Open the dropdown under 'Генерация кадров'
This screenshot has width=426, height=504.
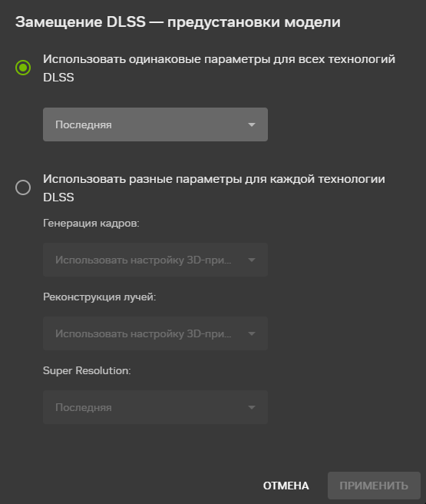(x=155, y=260)
